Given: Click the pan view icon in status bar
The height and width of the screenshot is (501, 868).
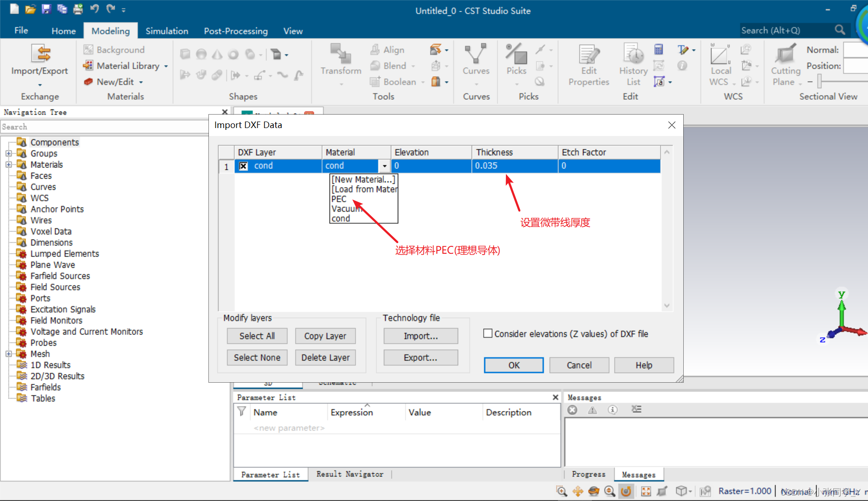Looking at the screenshot, I should coord(577,491).
